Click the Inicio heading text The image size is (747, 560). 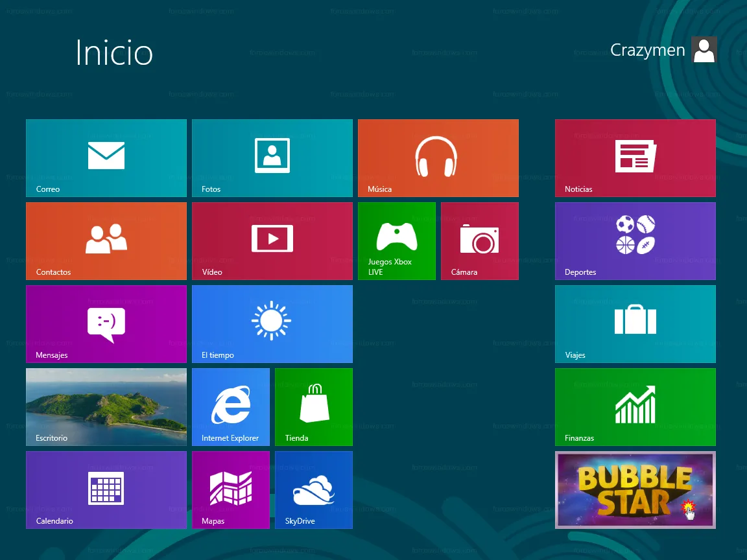[114, 52]
